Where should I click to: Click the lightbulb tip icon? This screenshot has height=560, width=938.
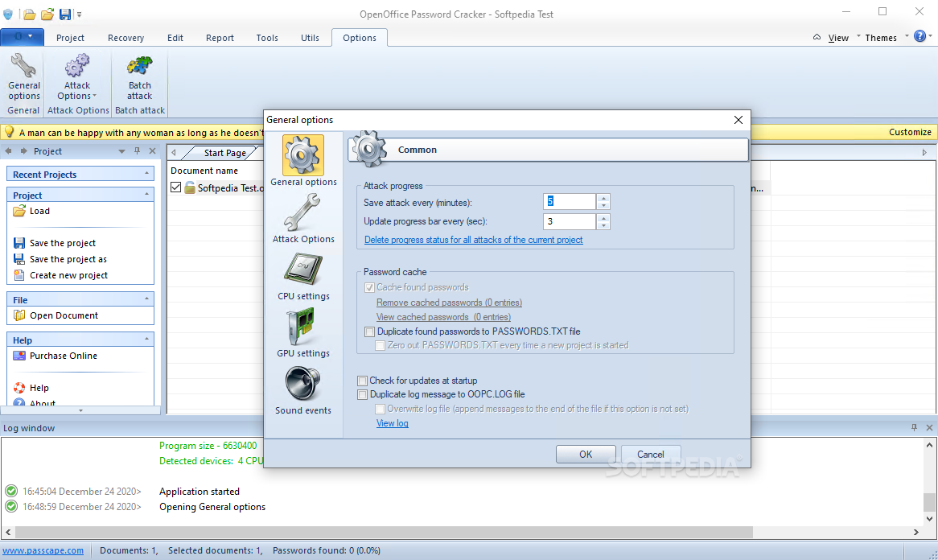tap(9, 132)
